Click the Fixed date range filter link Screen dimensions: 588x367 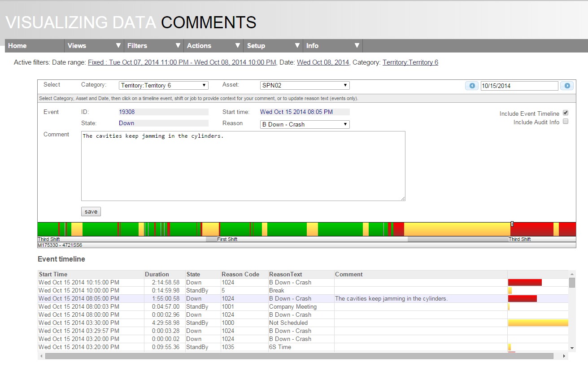pos(182,62)
